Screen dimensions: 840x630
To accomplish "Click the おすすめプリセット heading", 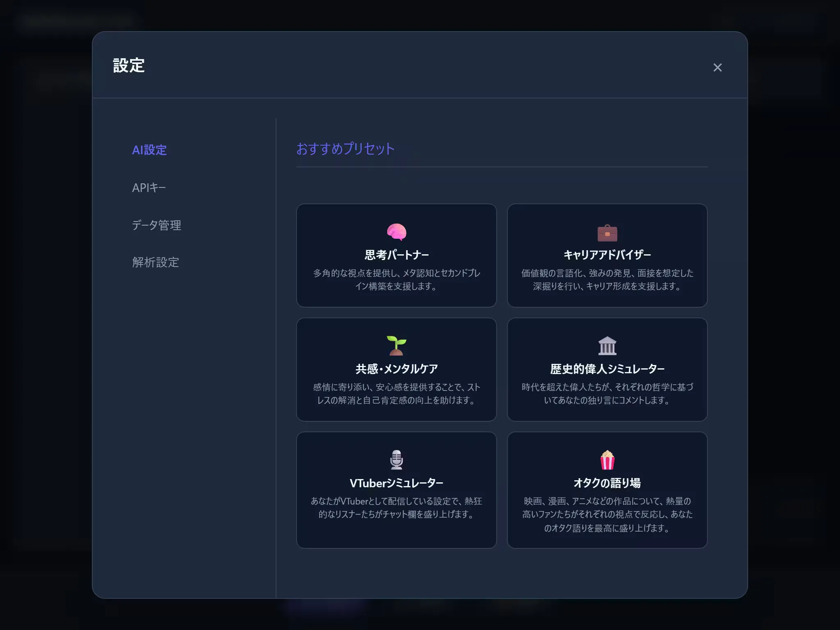I will (x=345, y=149).
